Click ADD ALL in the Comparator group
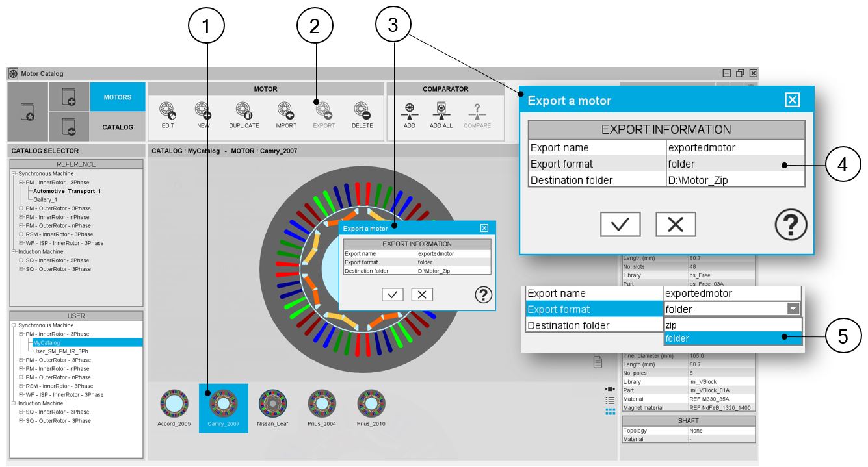Viewport: 868px width, 467px height. click(441, 110)
